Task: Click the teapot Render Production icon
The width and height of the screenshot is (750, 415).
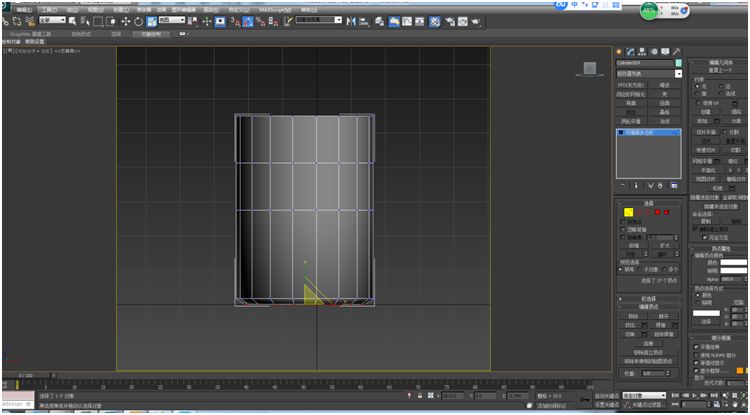Action: 476,21
